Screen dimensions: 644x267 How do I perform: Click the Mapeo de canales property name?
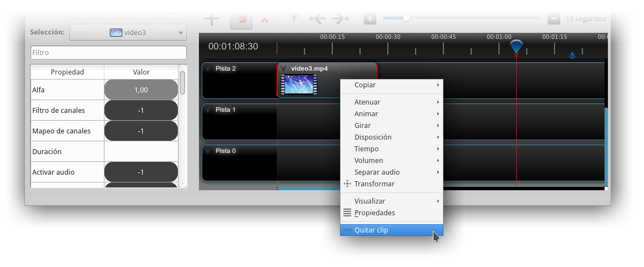point(61,131)
